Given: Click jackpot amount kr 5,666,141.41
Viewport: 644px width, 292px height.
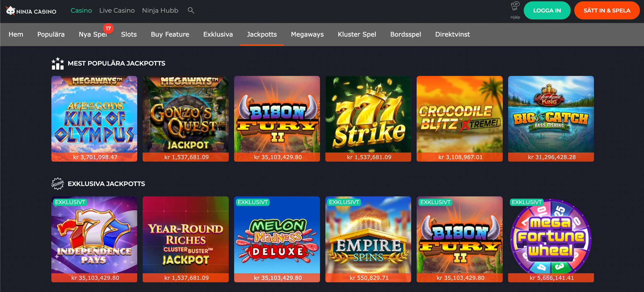Looking at the screenshot, I should 552,278.
